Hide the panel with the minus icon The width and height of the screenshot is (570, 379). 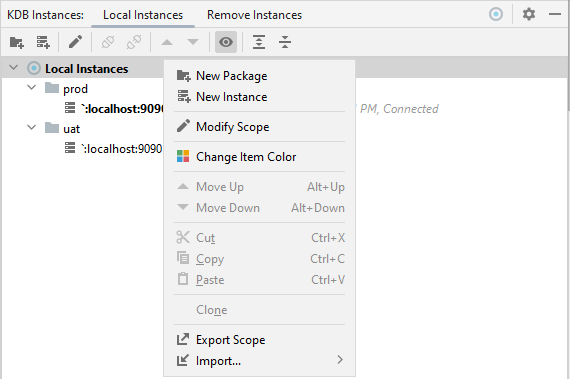555,15
